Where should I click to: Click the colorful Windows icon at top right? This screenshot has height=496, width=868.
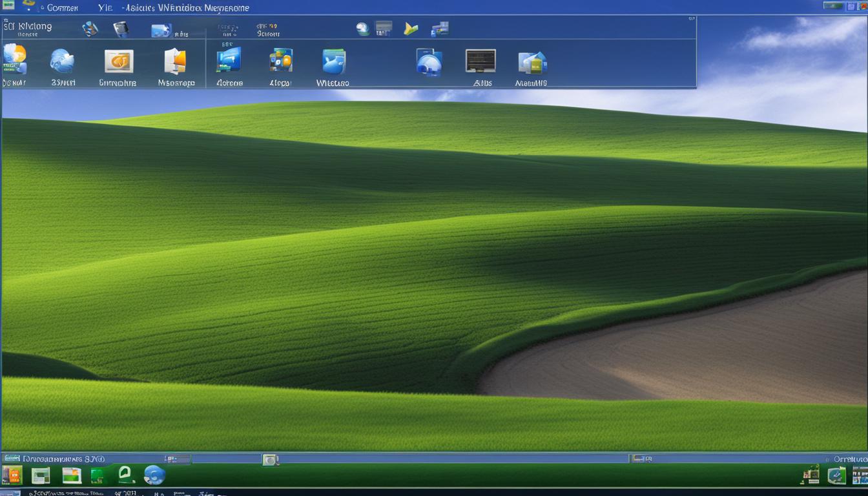click(864, 6)
